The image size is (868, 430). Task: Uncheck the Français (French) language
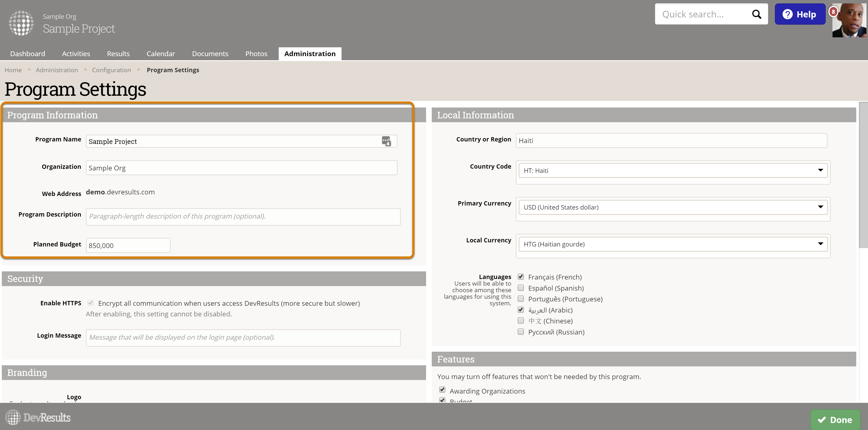[521, 277]
